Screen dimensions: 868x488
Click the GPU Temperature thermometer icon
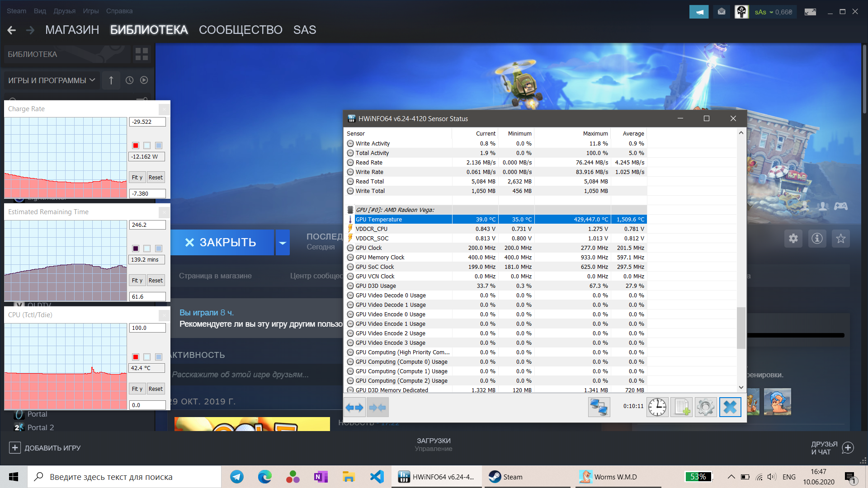(x=350, y=220)
